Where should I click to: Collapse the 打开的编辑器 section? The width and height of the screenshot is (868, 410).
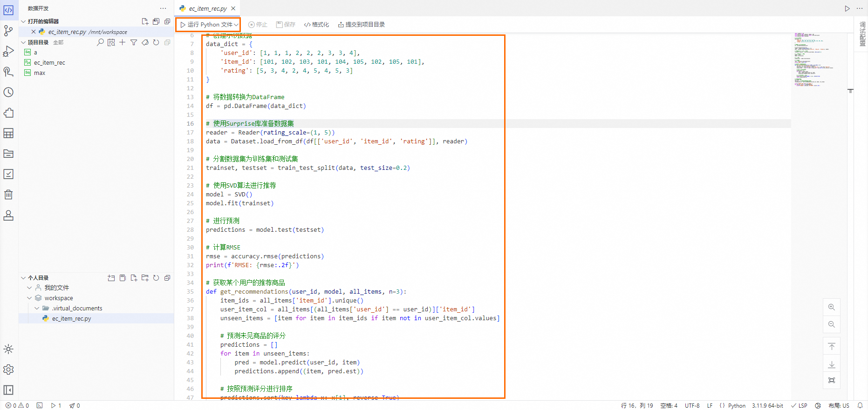click(x=23, y=21)
